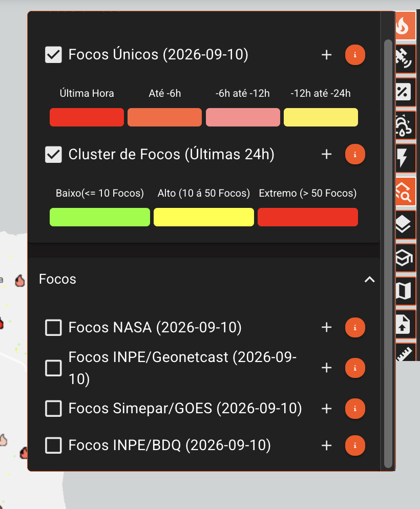Open the folded map sidebar icon

[x=405, y=291]
